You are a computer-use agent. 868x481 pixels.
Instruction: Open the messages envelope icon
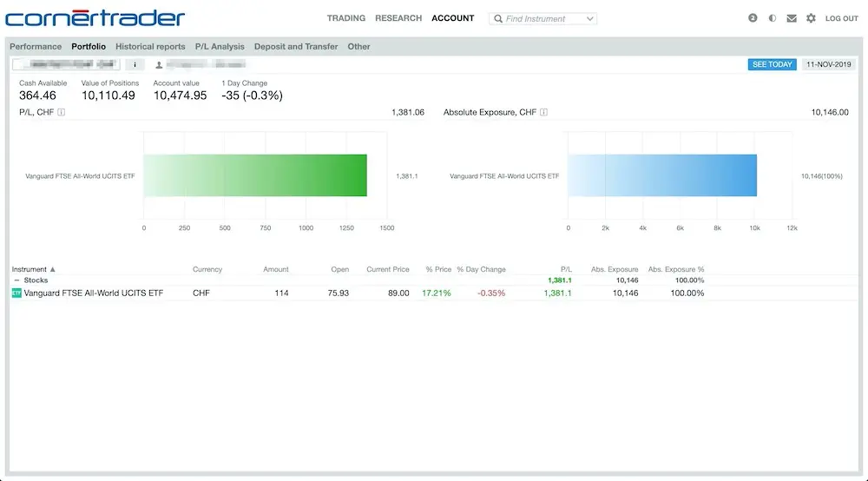coord(792,18)
